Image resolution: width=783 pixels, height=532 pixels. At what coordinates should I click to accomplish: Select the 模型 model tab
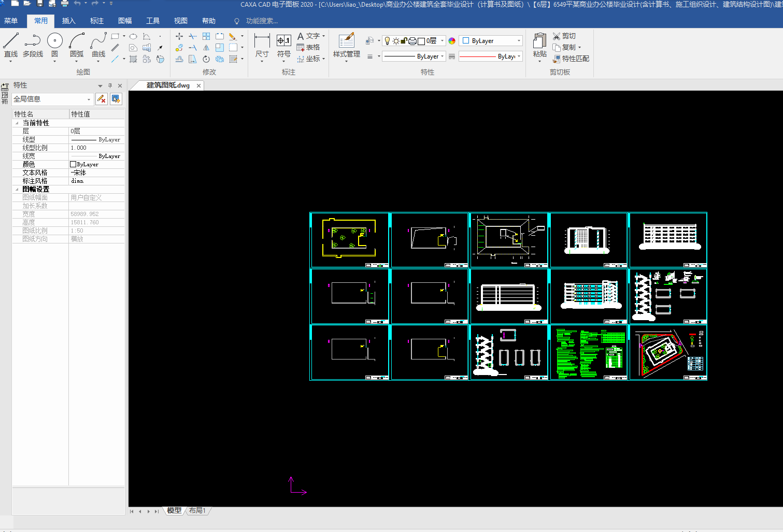click(x=174, y=511)
